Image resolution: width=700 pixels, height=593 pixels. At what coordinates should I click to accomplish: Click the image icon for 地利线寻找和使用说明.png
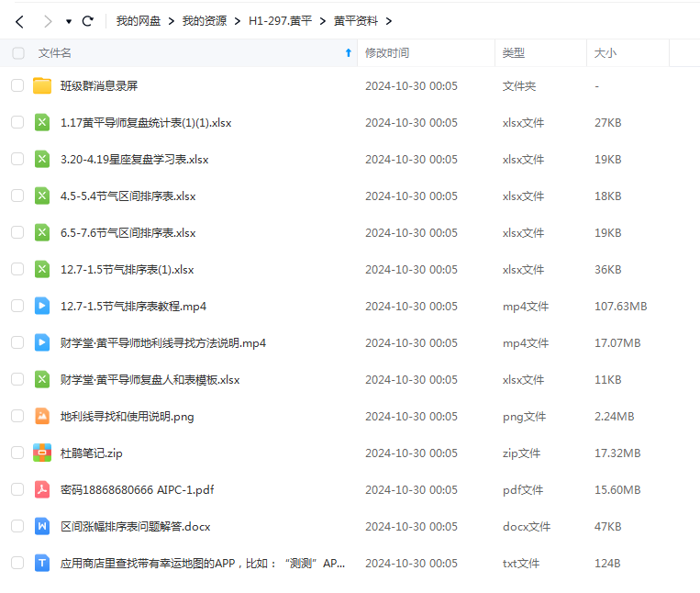(x=42, y=416)
